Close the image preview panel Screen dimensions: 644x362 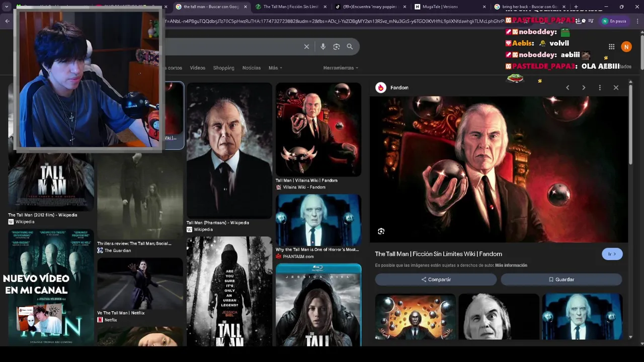(x=616, y=87)
